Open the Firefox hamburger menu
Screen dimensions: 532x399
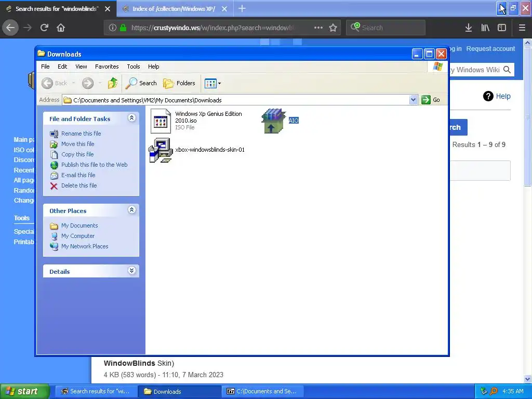(x=522, y=28)
